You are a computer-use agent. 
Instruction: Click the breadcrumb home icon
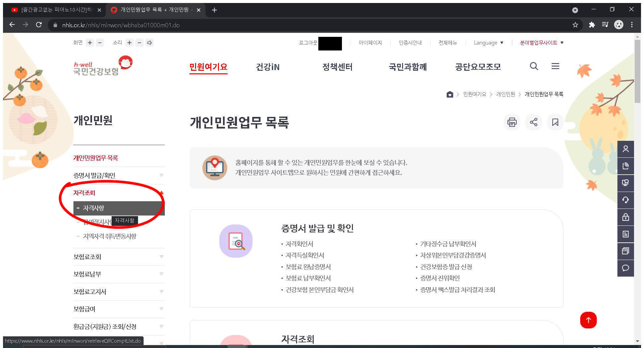pyautogui.click(x=450, y=94)
